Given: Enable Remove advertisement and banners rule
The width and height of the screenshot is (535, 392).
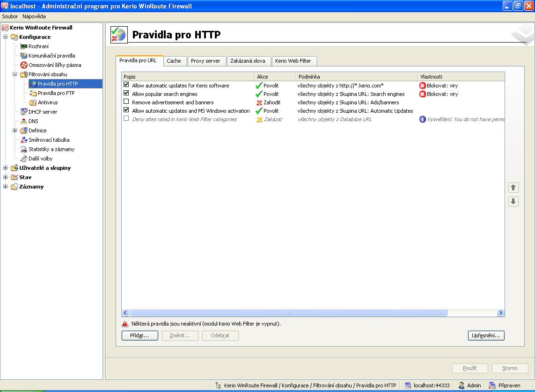Looking at the screenshot, I should (126, 102).
